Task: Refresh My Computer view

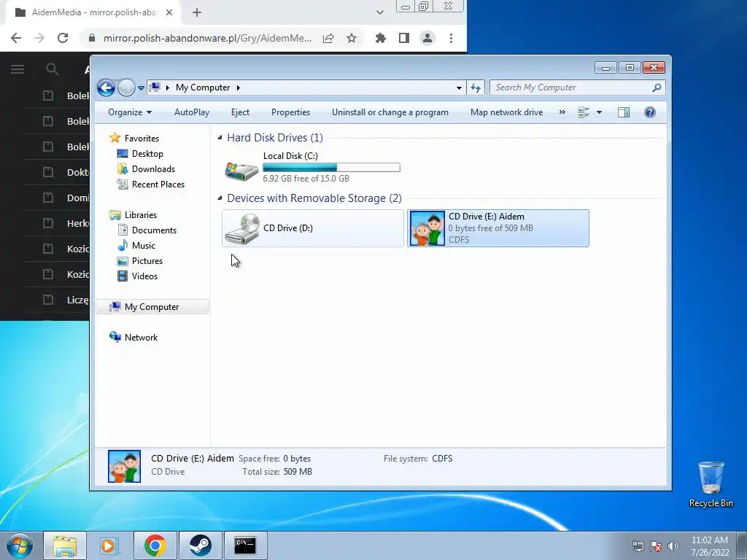Action: click(476, 87)
